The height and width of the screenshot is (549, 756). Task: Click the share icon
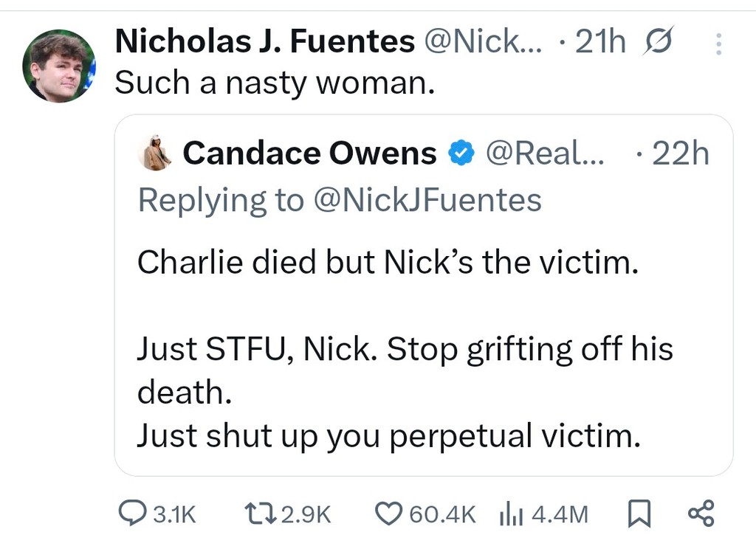(701, 513)
